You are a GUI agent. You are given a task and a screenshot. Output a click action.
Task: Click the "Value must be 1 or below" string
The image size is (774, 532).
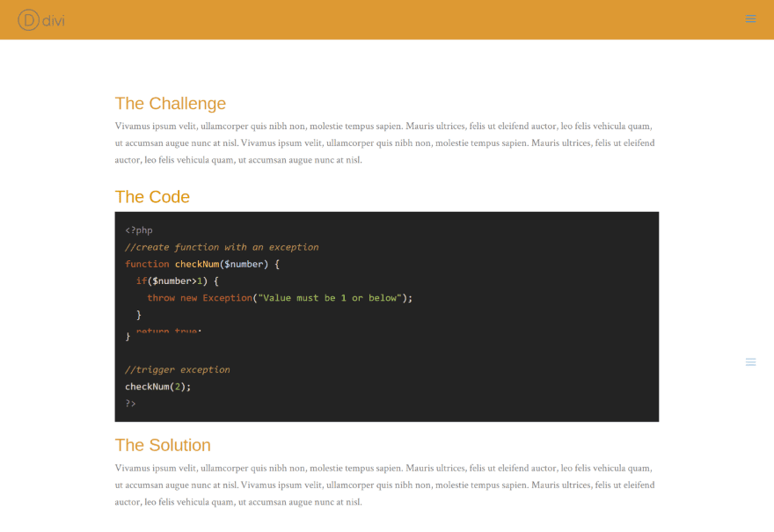coord(330,298)
